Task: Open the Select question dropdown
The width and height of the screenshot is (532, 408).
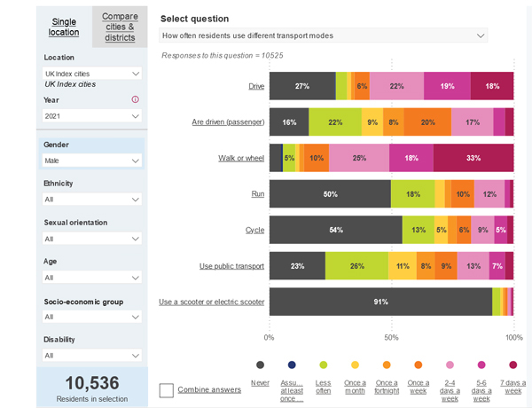Action: tap(323, 35)
